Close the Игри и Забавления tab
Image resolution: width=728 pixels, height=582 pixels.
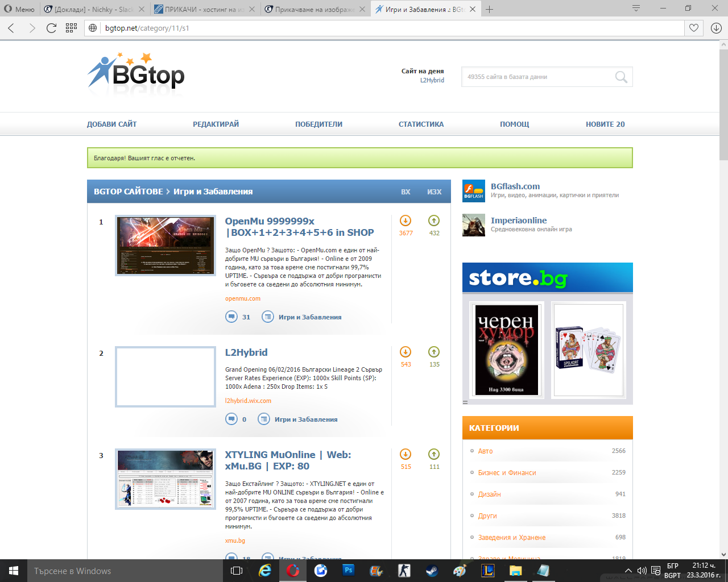[x=472, y=9]
